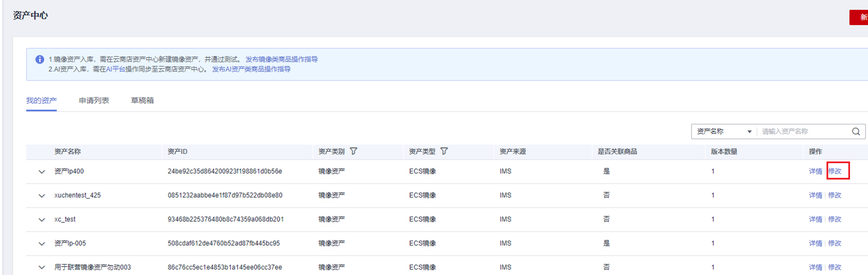Image resolution: width=868 pixels, height=275 pixels.
Task: Switch to the 申请列表 tab
Action: point(94,101)
